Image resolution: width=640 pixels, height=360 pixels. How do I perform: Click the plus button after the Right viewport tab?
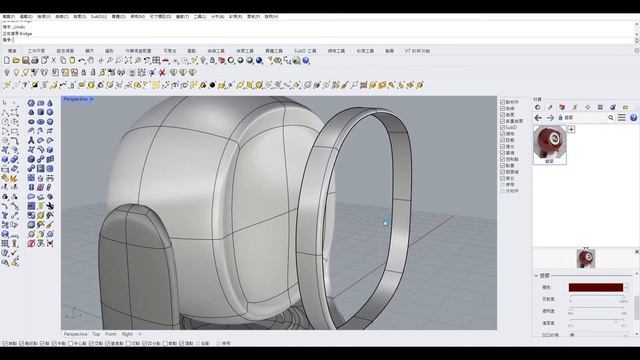pyautogui.click(x=140, y=334)
